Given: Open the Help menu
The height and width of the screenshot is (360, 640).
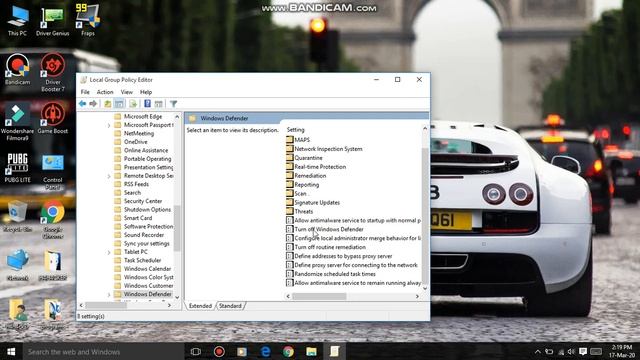Looking at the screenshot, I should pyautogui.click(x=146, y=92).
